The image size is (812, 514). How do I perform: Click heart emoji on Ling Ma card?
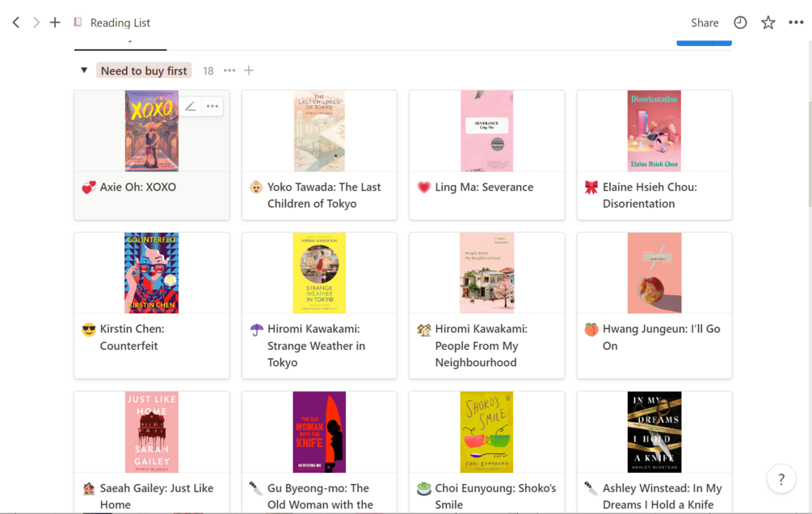point(423,187)
